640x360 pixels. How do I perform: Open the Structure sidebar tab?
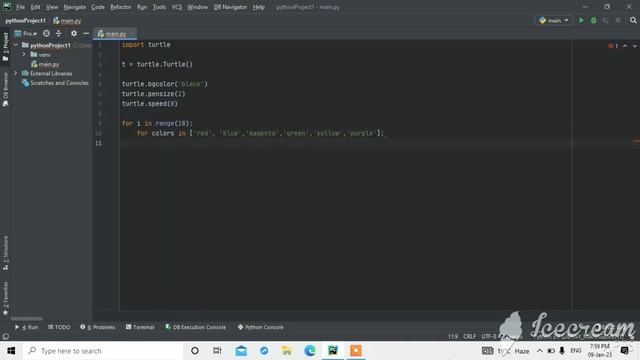[5, 253]
